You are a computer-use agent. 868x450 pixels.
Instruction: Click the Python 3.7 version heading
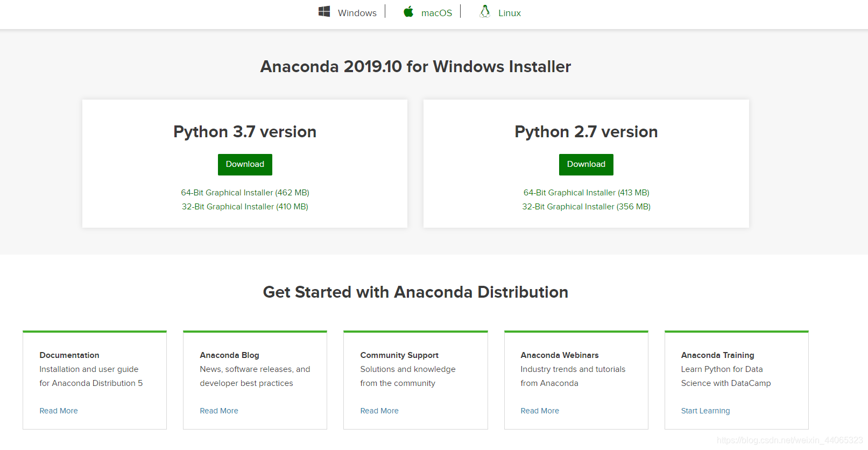point(245,132)
